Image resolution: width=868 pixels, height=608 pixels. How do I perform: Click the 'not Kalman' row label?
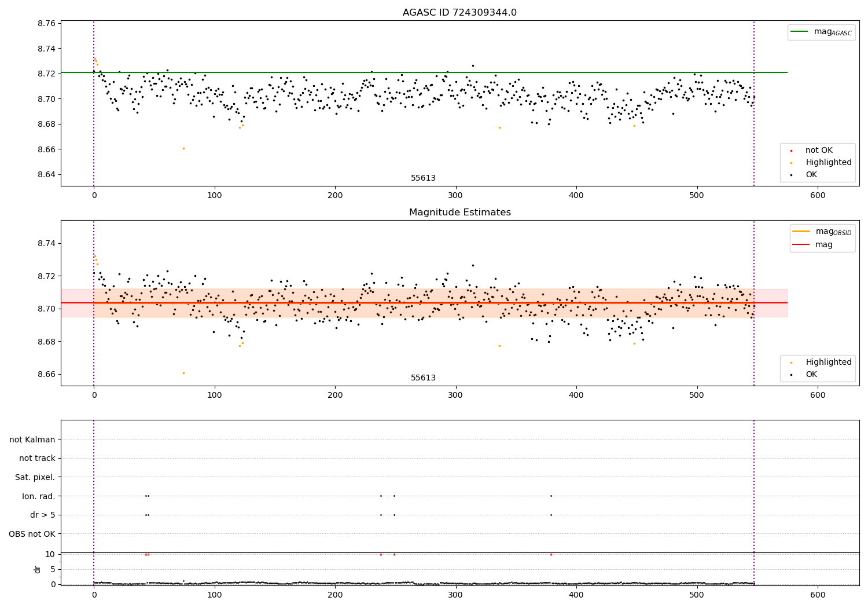click(32, 439)
